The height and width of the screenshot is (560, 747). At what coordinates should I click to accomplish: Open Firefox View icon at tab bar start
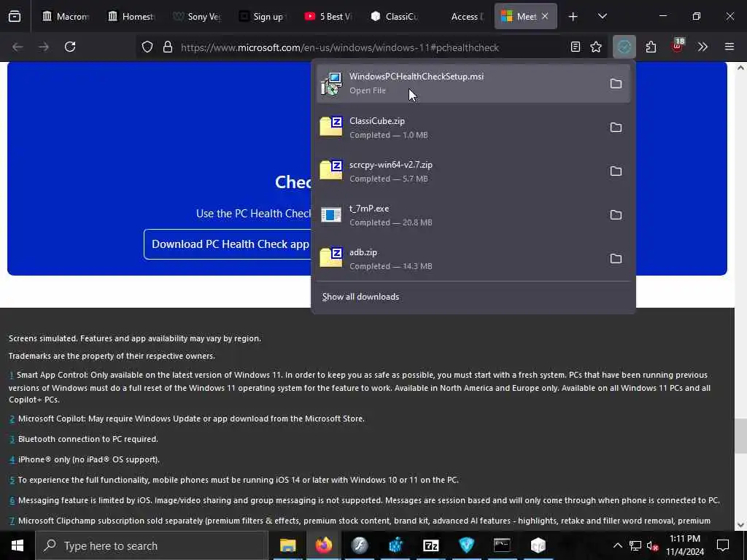point(15,16)
